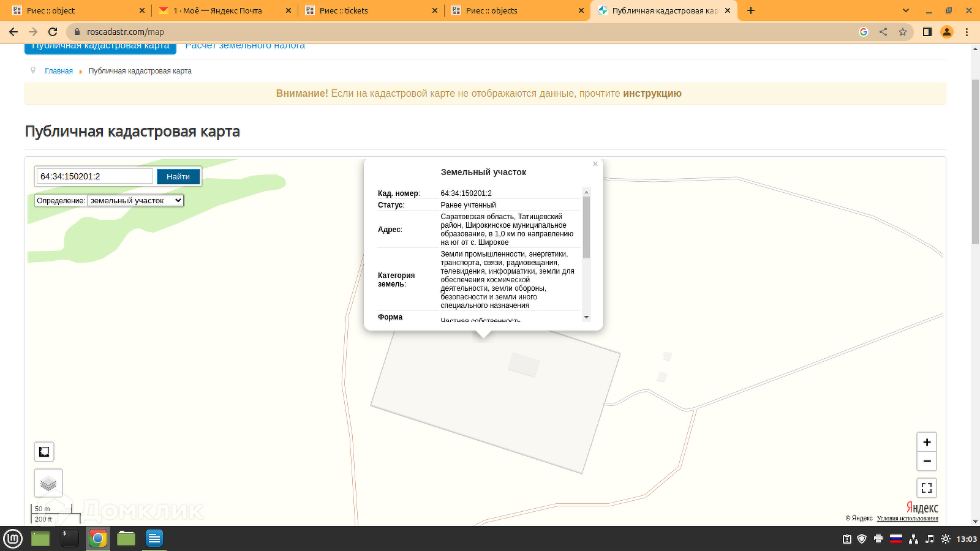Click the balloon scroll up arrow
The image size is (980, 551).
coord(587,192)
